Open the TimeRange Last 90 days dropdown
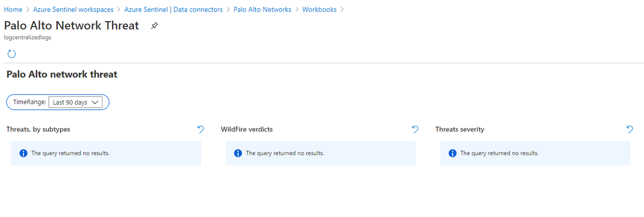Image resolution: width=644 pixels, height=217 pixels. tap(75, 103)
